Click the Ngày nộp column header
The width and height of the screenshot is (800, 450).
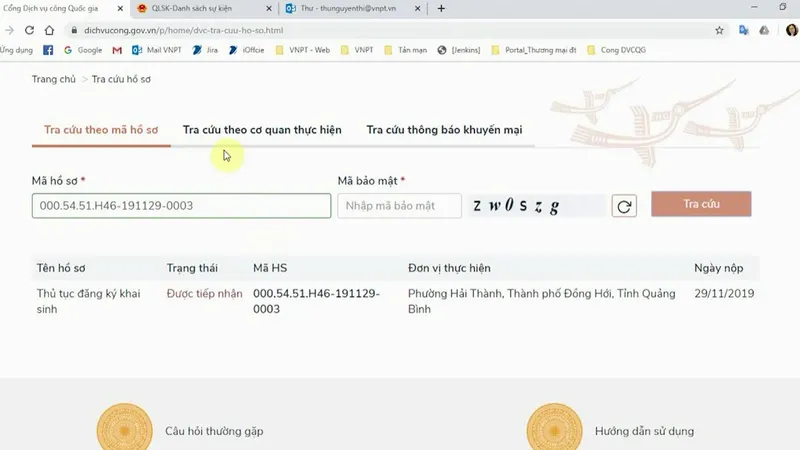(x=718, y=268)
